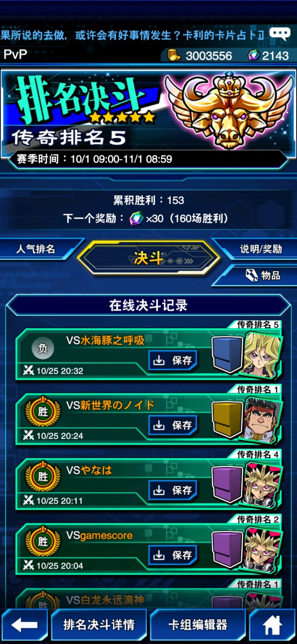Tap the gems currency icon
This screenshot has height=644, width=297.
click(254, 55)
